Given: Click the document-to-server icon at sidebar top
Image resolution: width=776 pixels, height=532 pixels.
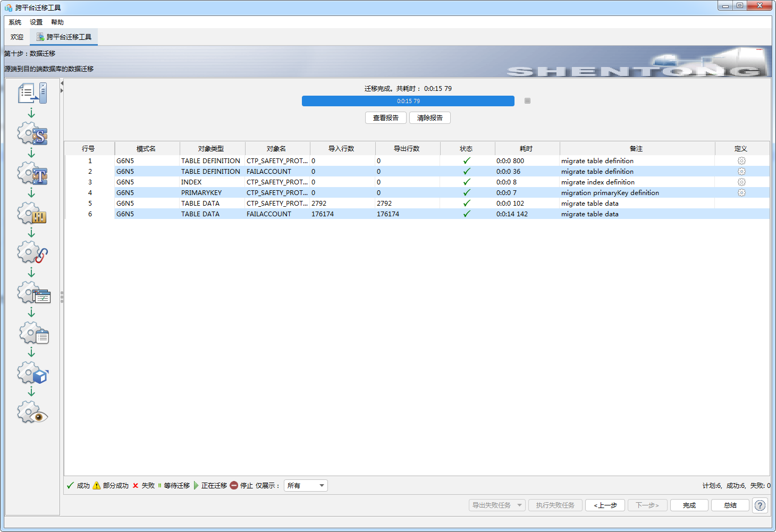Looking at the screenshot, I should [32, 93].
